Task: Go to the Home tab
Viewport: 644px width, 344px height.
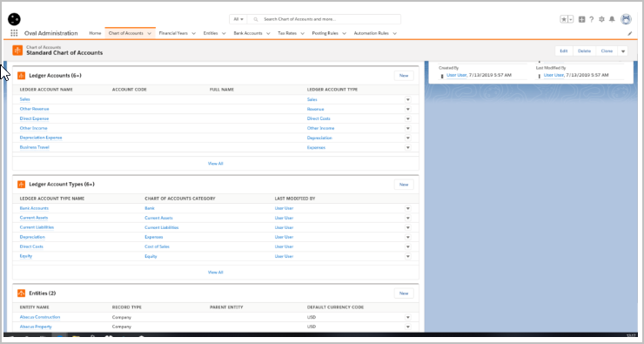Action: tap(95, 33)
